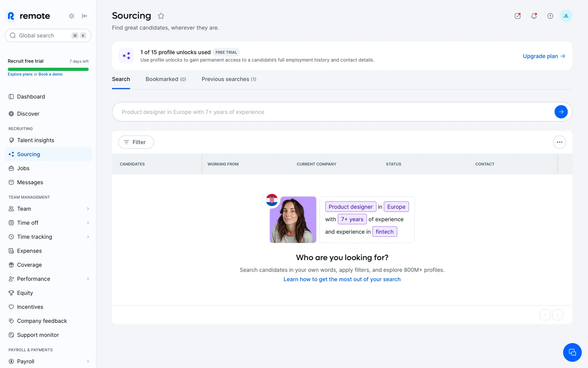This screenshot has height=368, width=588.
Task: Open the notifications bell
Action: [x=534, y=16]
